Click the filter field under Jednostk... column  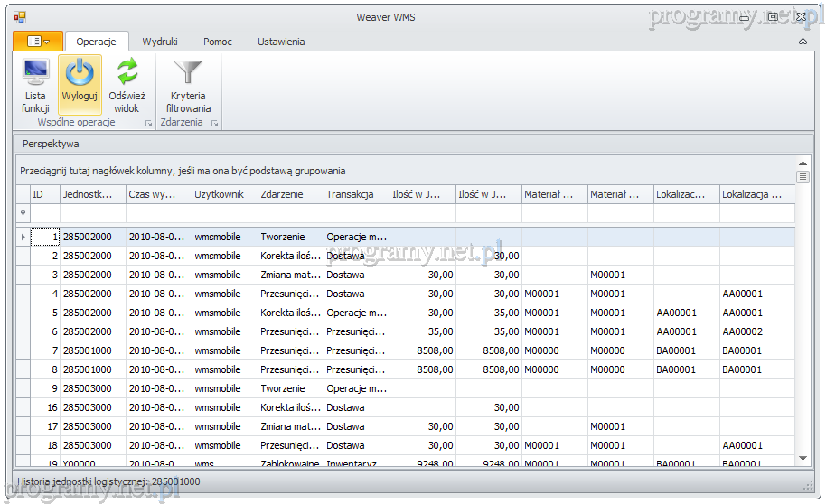(x=92, y=213)
